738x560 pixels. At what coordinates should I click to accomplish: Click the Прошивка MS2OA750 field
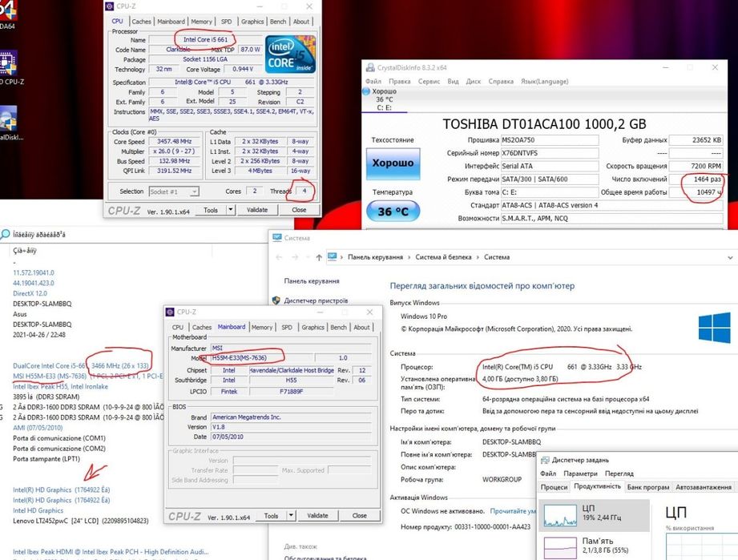pos(550,139)
